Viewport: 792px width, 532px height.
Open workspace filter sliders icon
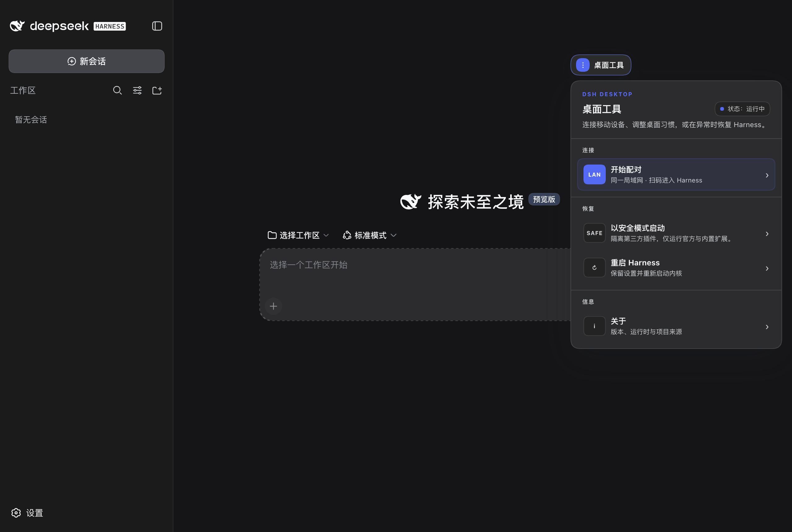coord(137,90)
